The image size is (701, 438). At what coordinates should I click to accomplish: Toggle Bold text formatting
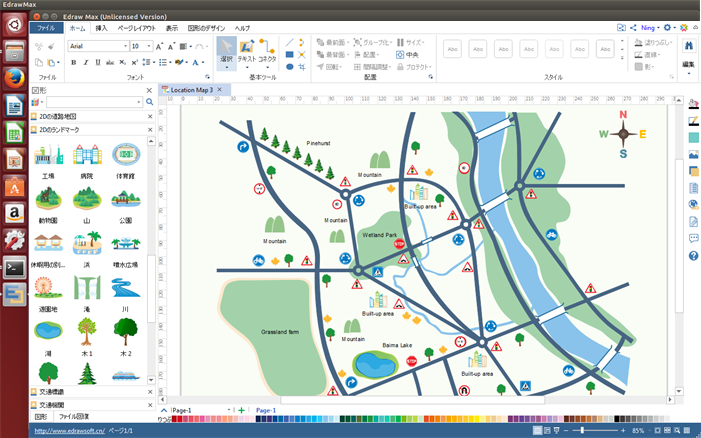click(74, 62)
